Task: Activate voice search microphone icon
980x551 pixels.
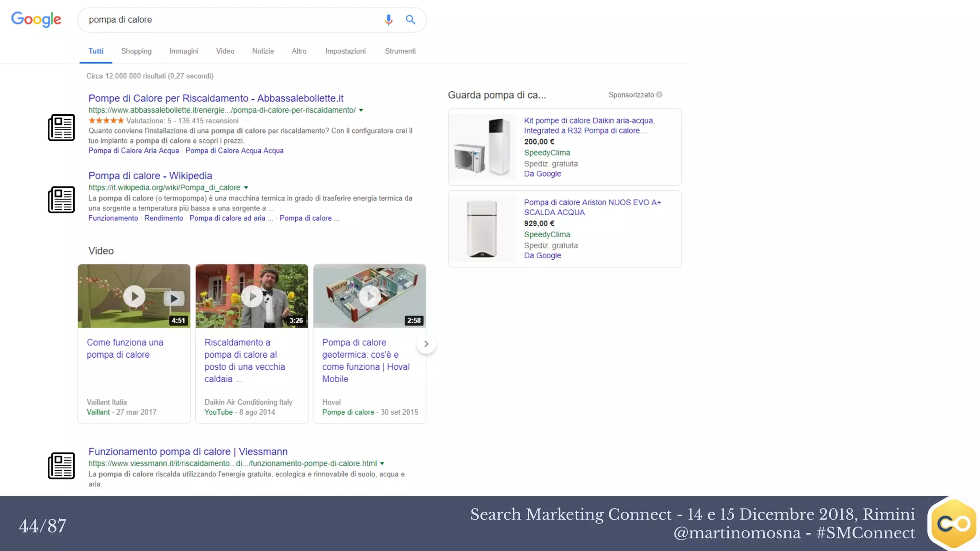Action: point(389,20)
